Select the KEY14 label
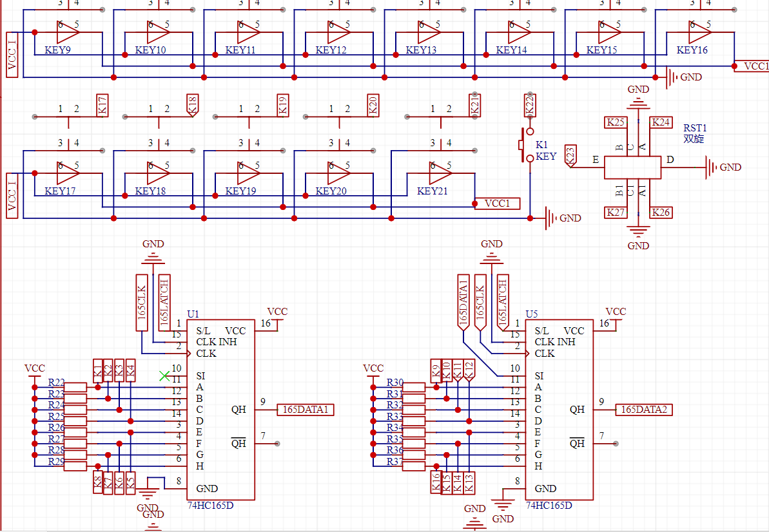Screen dimensions: 769x532 [x=512, y=50]
